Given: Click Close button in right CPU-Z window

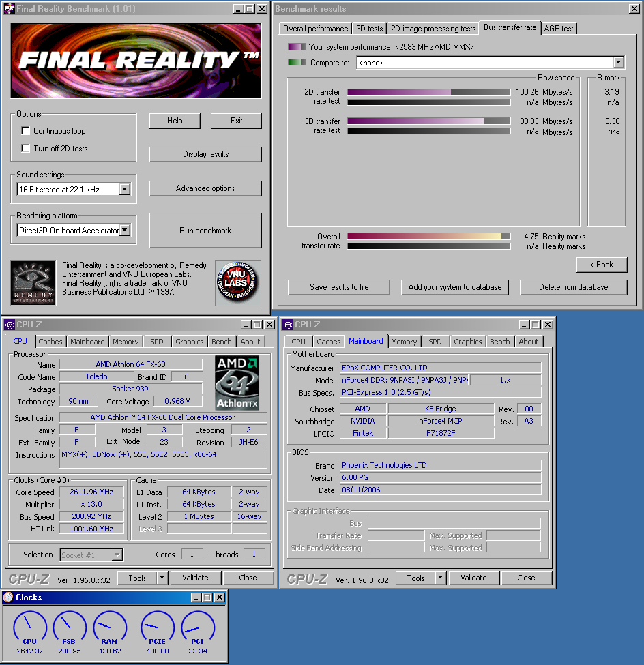Looking at the screenshot, I should click(526, 578).
